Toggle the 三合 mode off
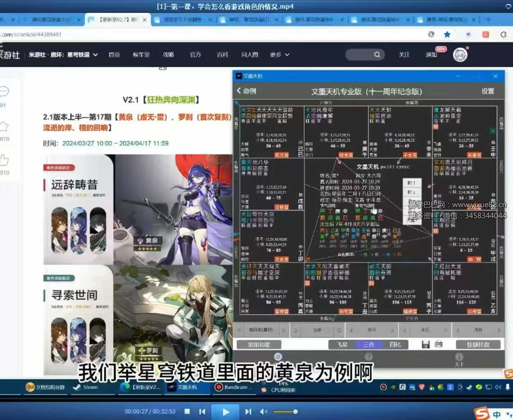 point(368,344)
